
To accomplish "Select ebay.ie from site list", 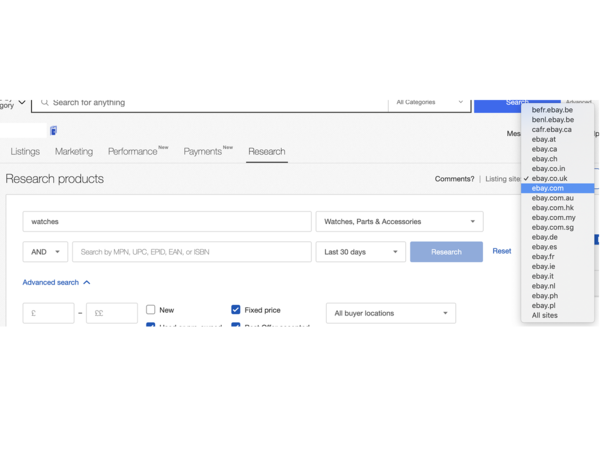I will point(558,266).
